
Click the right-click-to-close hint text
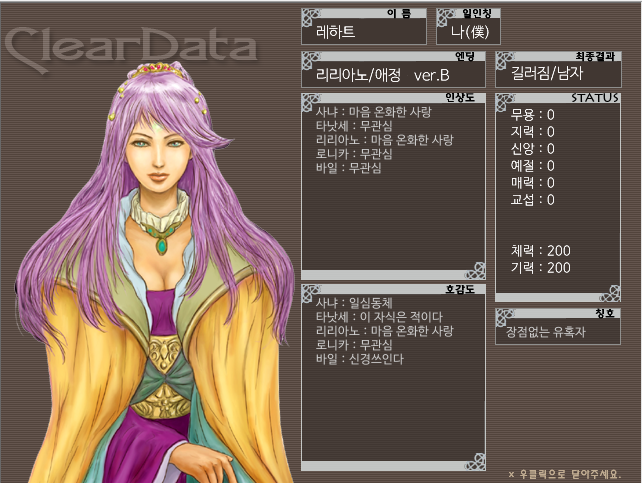(565, 474)
